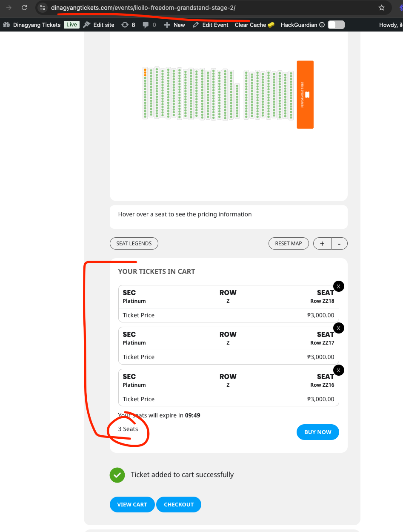Show the Seat Legends
The width and height of the screenshot is (403, 532).
click(x=134, y=243)
